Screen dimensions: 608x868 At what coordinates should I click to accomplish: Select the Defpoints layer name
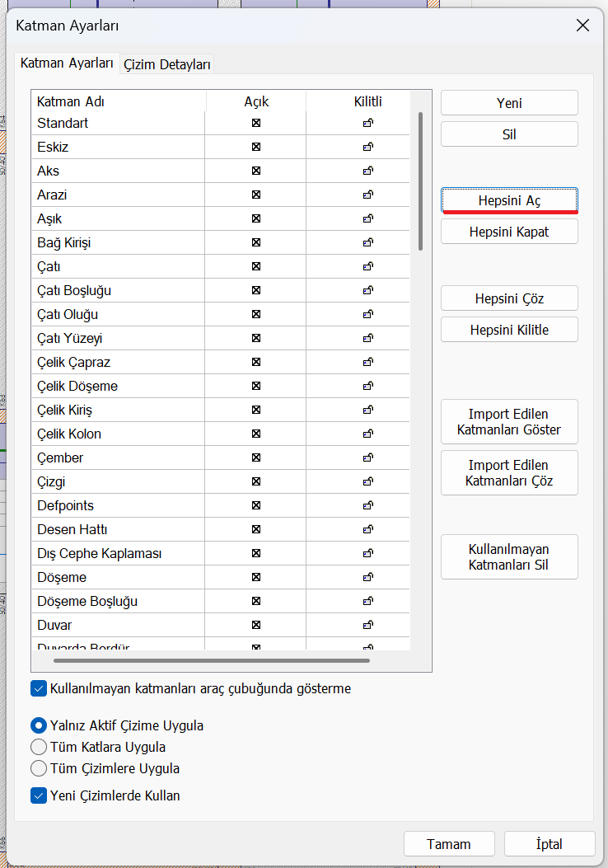[x=65, y=505]
